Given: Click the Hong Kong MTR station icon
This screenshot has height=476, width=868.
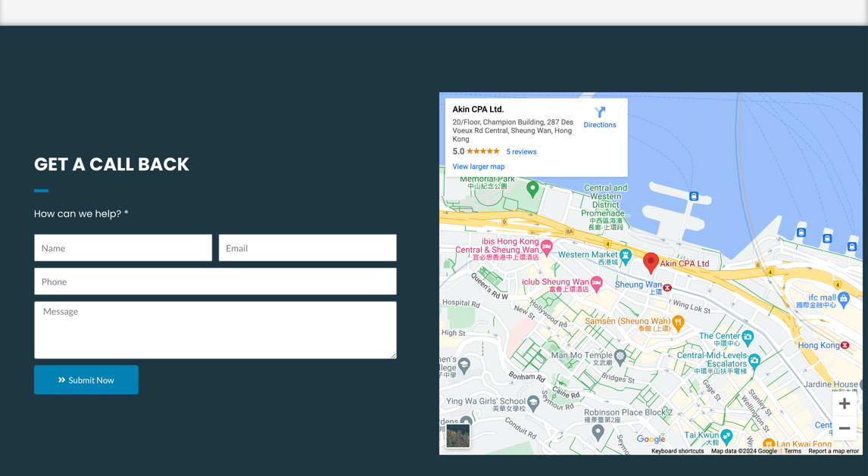Looking at the screenshot, I should click(x=845, y=345).
